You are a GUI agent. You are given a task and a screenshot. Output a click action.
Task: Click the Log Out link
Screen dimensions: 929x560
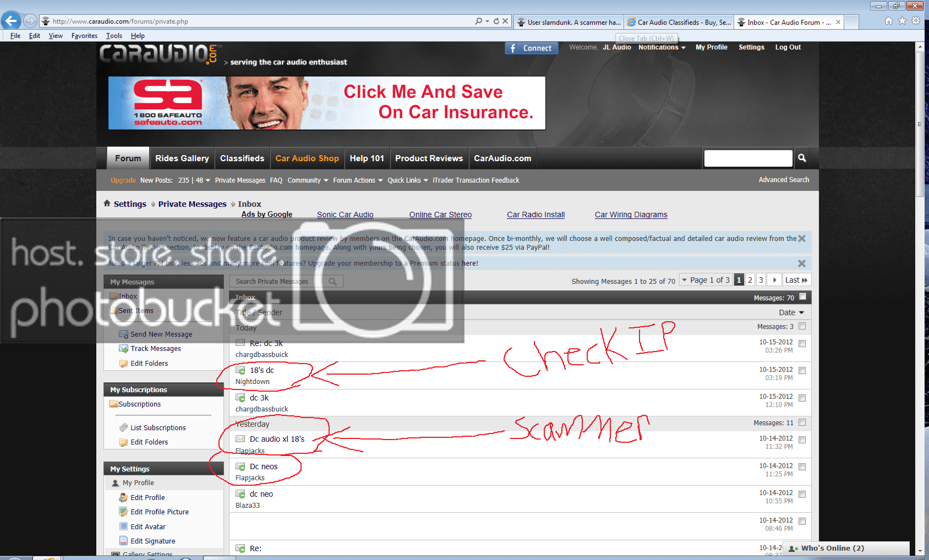point(788,47)
